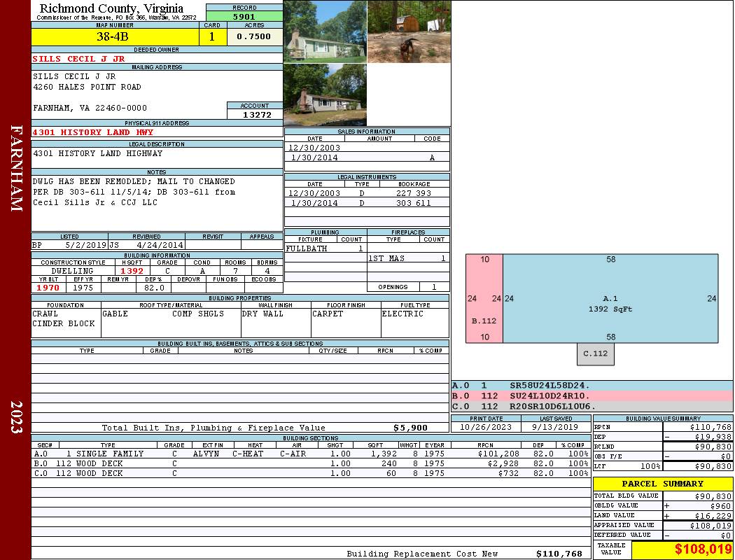This screenshot has width=735, height=560.
Task: Click the OBLDG VALUE amount $960
Action: click(720, 505)
